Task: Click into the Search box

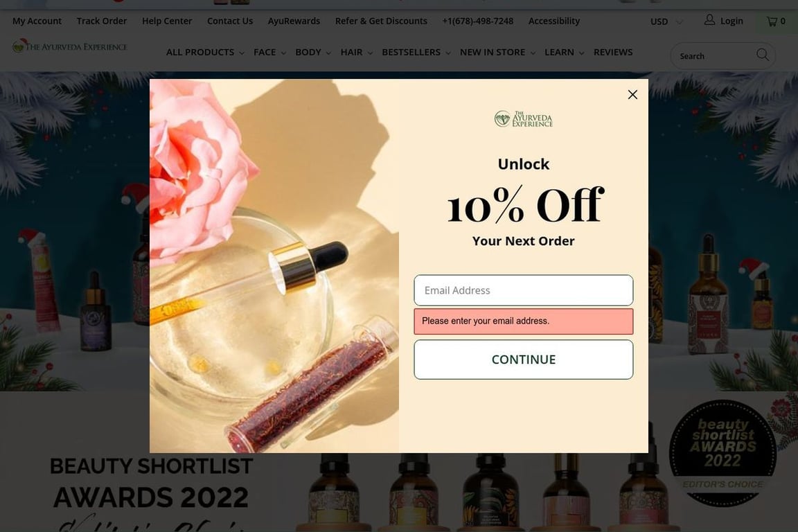Action: coord(714,55)
